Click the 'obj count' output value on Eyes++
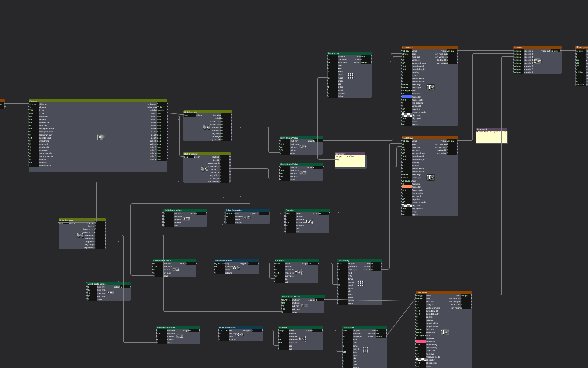 click(162, 104)
